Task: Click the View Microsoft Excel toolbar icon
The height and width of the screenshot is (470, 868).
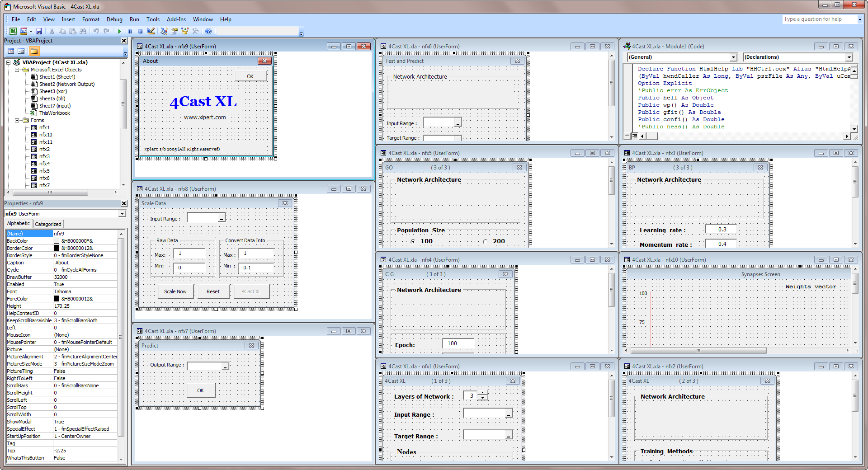Action: pos(13,31)
